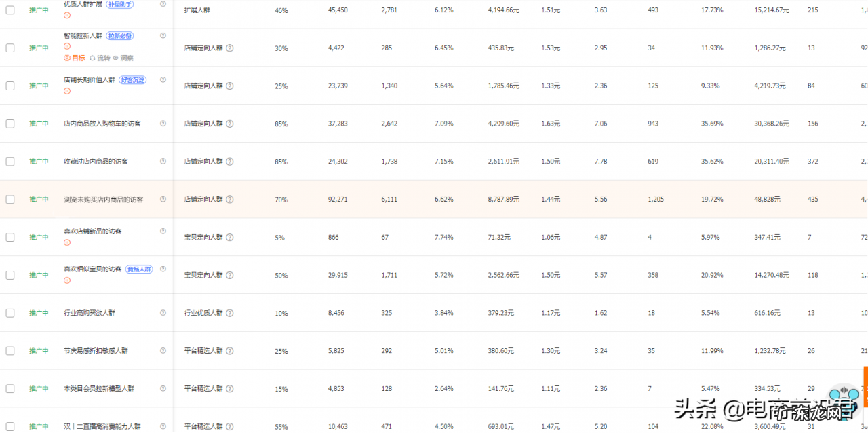
Task: Select checkbox for 浏览未购买店内商品的访客 row
Action: pyautogui.click(x=10, y=200)
